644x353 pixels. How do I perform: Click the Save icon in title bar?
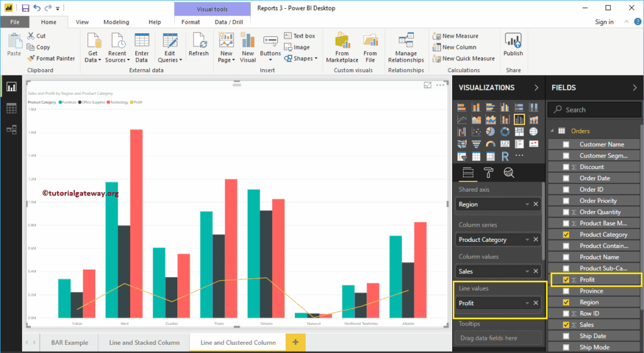[25, 8]
